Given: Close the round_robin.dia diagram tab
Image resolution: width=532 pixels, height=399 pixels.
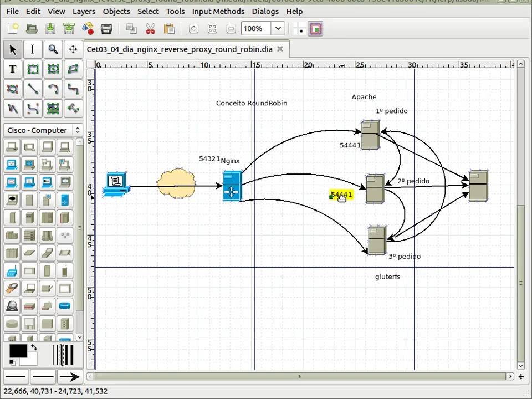Looking at the screenshot, I should 280,49.
